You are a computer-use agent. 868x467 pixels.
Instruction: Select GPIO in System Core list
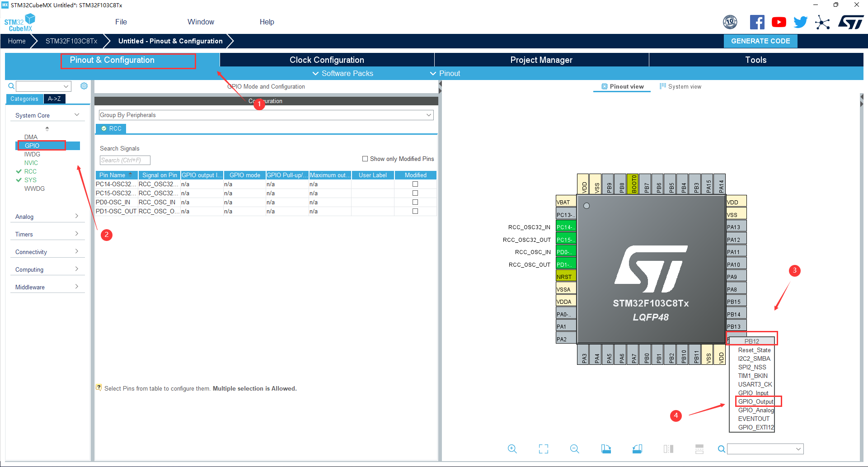[x=48, y=146]
